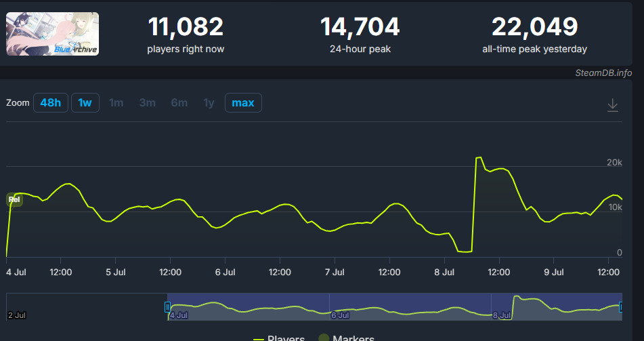Open the Blue Archive game thumbnail

(x=52, y=34)
